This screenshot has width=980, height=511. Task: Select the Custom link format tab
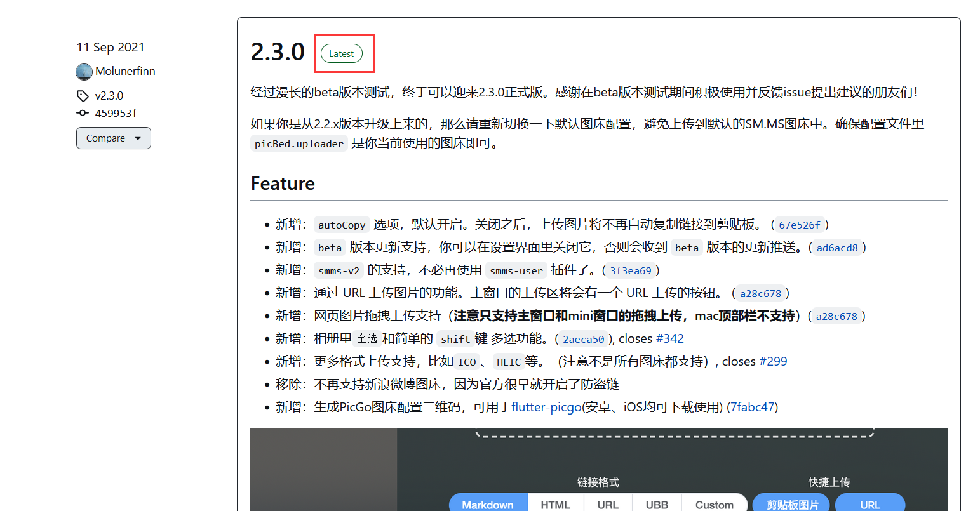coord(715,504)
